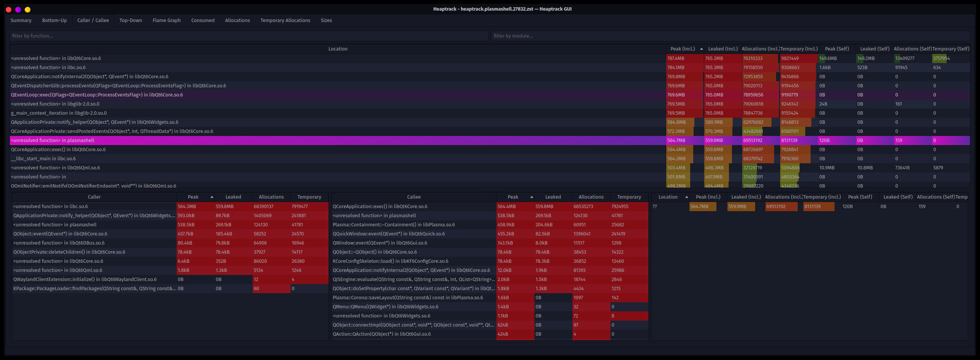Sort top table by Temporary (Self)
This screenshot has width=980, height=360.
click(951, 49)
